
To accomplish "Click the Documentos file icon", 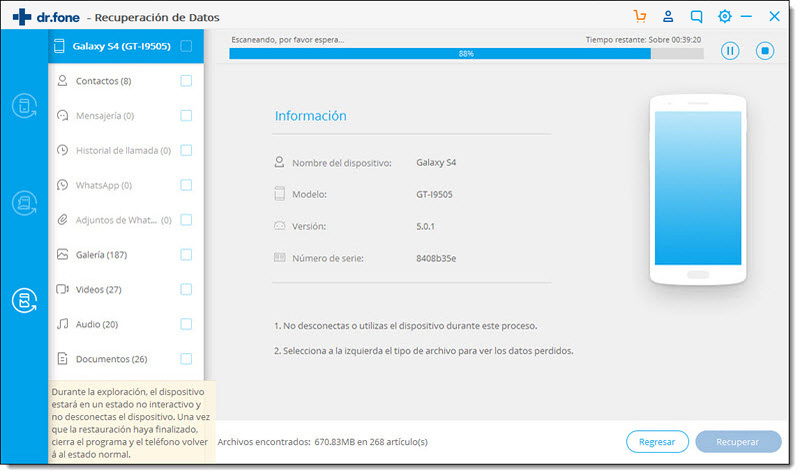I will coord(62,359).
